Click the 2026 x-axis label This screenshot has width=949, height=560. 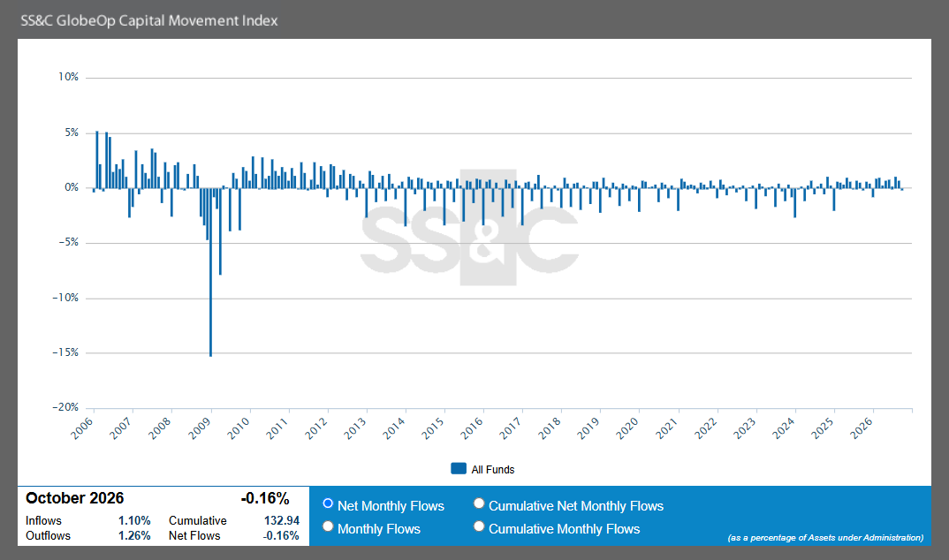click(862, 428)
